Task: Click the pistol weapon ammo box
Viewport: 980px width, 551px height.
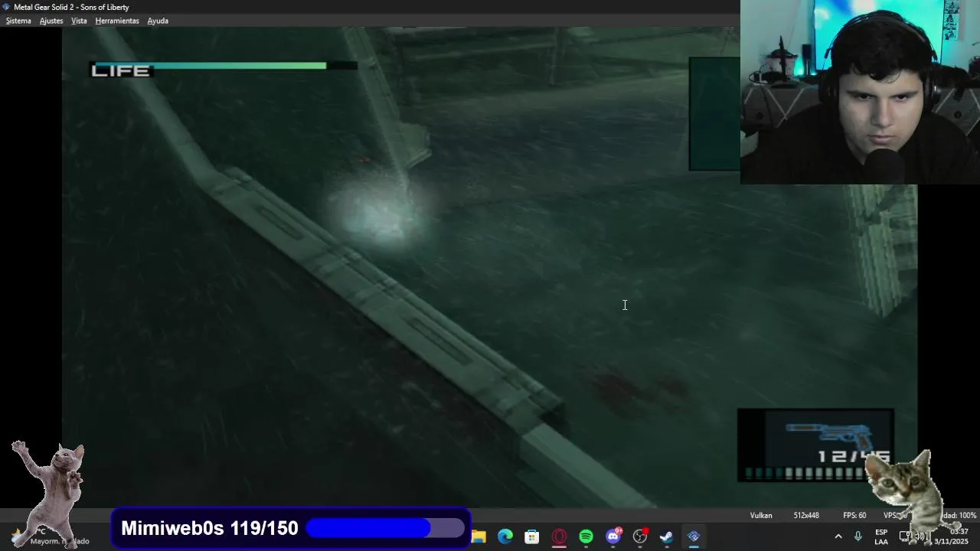Action: pos(815,445)
